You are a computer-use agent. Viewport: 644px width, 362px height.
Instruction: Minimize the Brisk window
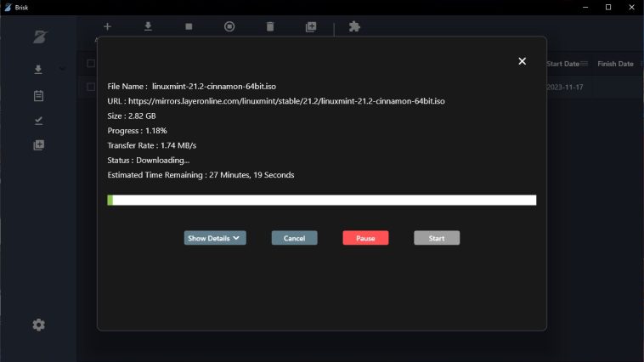(x=585, y=8)
